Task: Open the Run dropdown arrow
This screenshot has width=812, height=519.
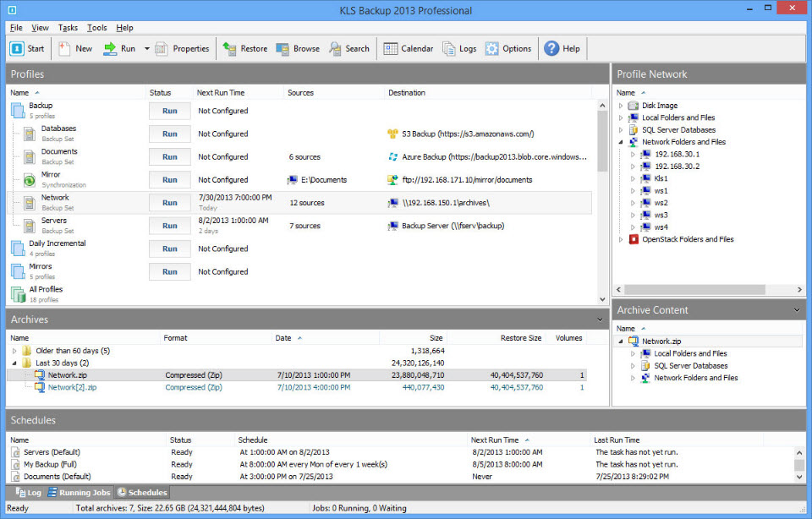Action: tap(146, 48)
